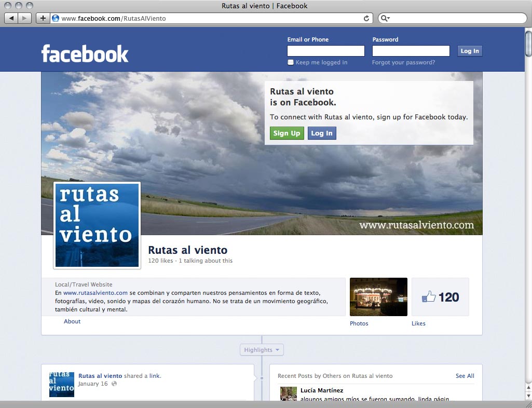Click the 120 likes count text

pos(160,261)
